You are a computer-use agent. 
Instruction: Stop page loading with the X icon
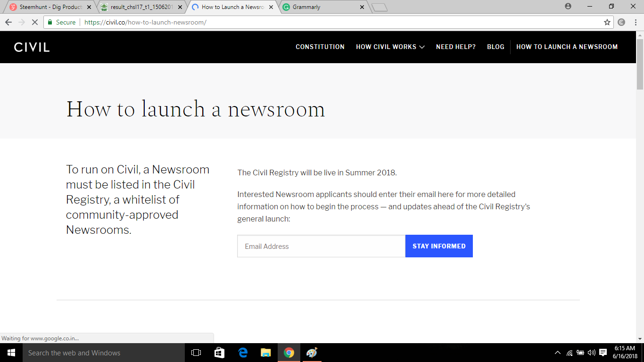[x=35, y=22]
